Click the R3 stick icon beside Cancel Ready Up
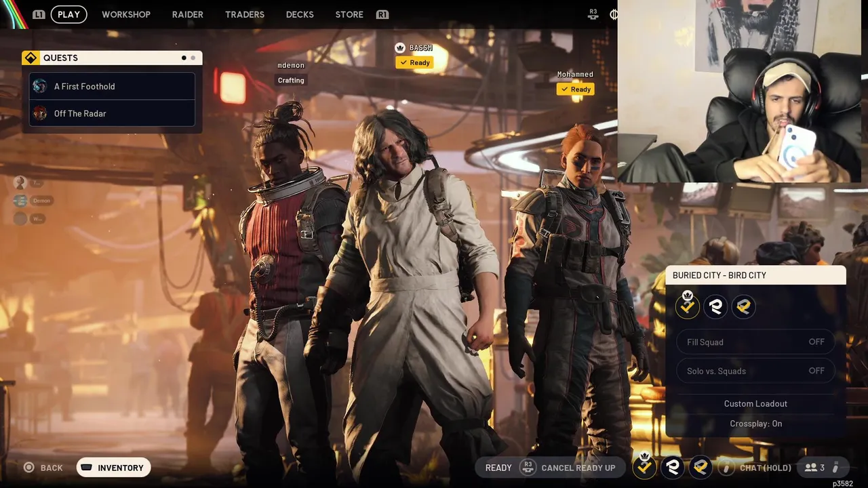The height and width of the screenshot is (488, 868). coord(528,468)
